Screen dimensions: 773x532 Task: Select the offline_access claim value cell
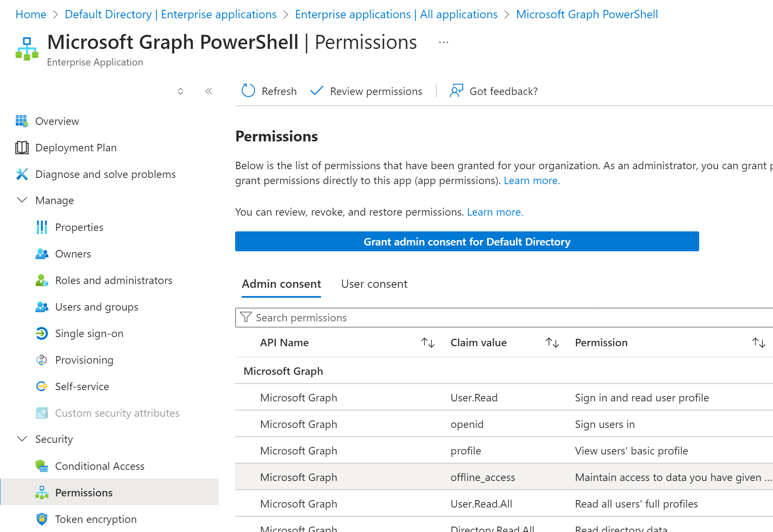click(483, 477)
